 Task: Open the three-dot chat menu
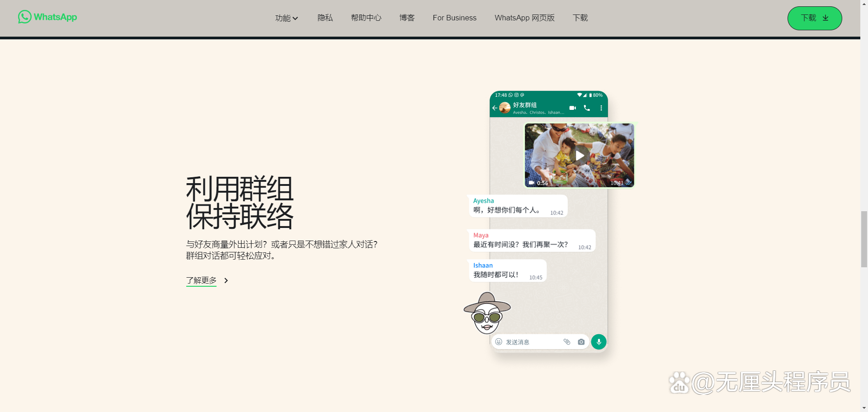point(601,108)
